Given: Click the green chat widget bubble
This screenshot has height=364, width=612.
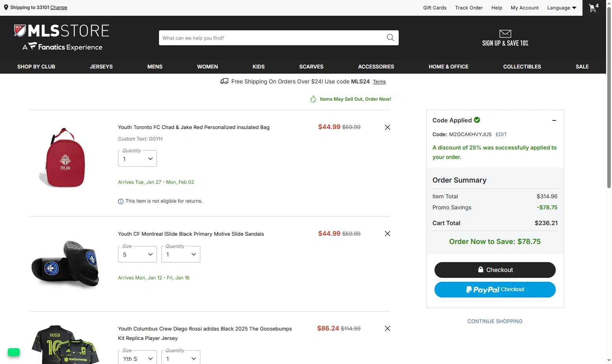Looking at the screenshot, I should click(x=14, y=352).
